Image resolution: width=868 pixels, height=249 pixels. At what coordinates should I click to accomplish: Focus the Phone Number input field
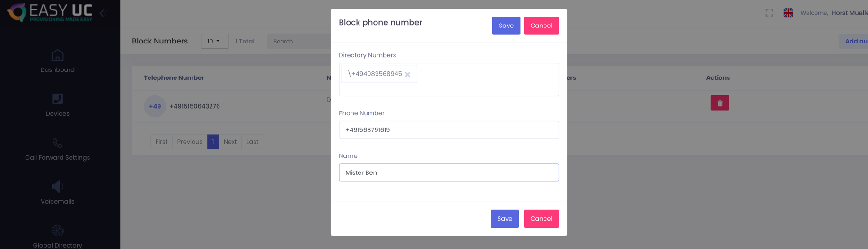click(448, 130)
